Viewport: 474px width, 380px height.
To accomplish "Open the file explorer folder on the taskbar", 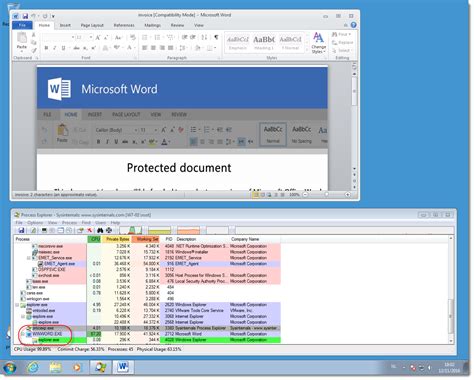I will click(55, 368).
